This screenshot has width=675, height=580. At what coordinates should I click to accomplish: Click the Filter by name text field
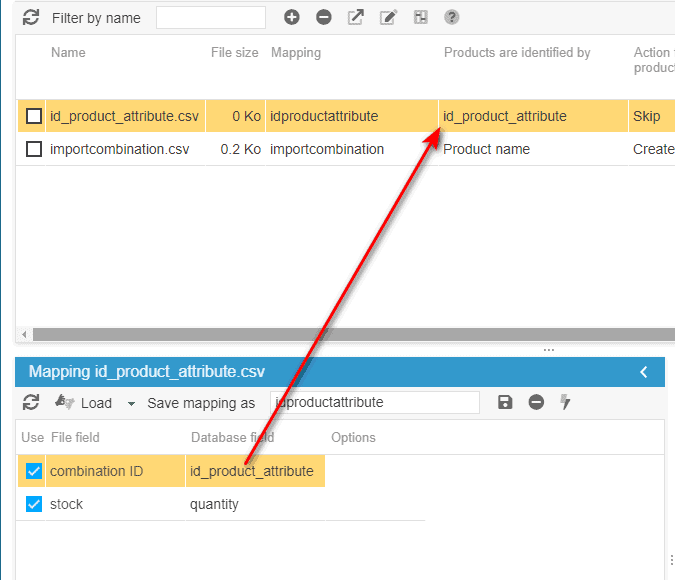[210, 17]
